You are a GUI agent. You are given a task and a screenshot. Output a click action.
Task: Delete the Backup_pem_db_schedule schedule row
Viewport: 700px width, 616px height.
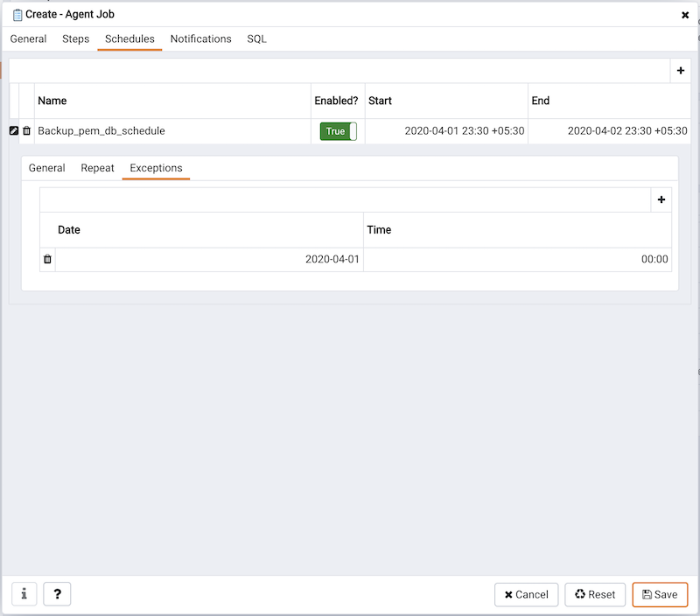(27, 130)
